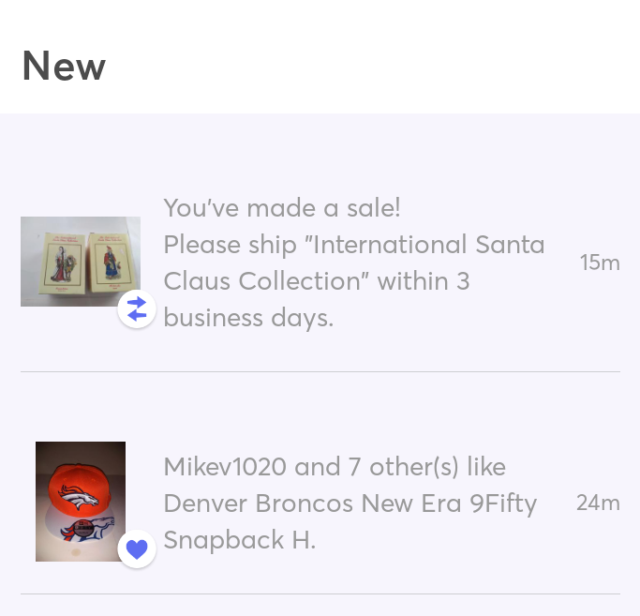This screenshot has width=640, height=616.
Task: Click the "Snapback H." text line
Action: tap(240, 540)
